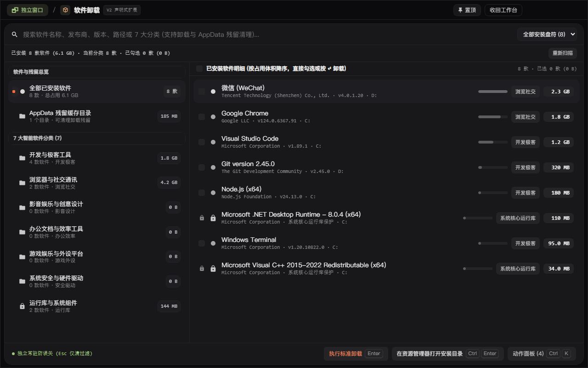Click the folder icon for 开发与极客工具
The image size is (588, 368).
click(22, 158)
